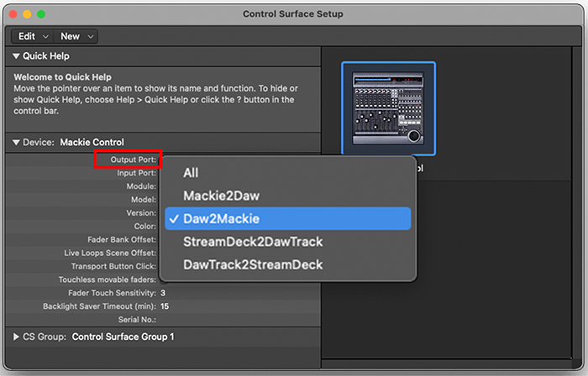Click the Input Port label
This screenshot has width=588, height=376.
click(x=136, y=173)
